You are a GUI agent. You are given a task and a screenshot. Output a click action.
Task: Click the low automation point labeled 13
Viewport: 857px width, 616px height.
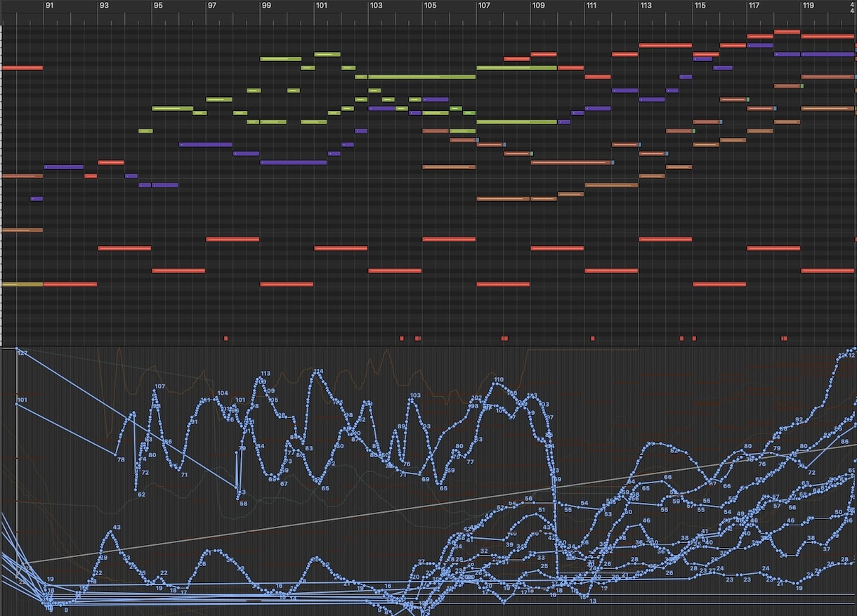click(587, 597)
